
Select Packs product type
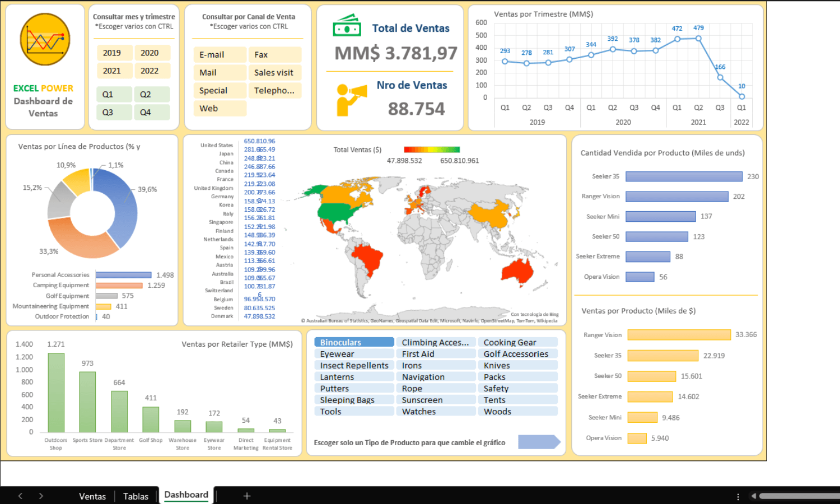point(518,377)
